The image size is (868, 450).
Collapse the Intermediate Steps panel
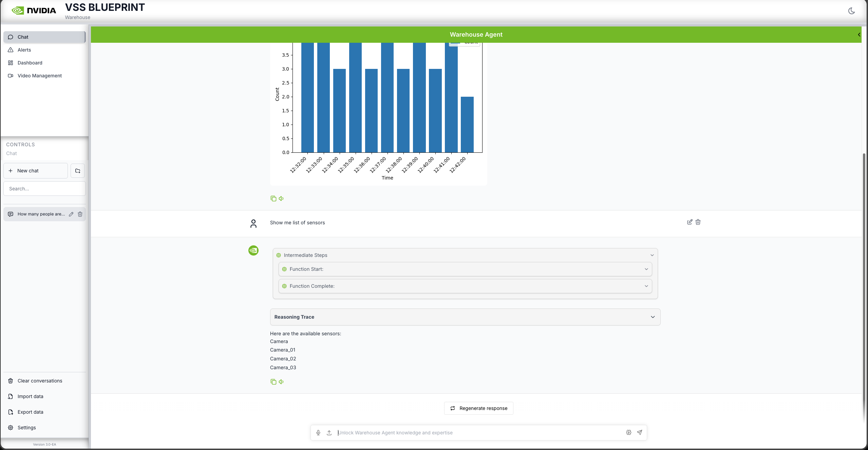click(x=652, y=255)
